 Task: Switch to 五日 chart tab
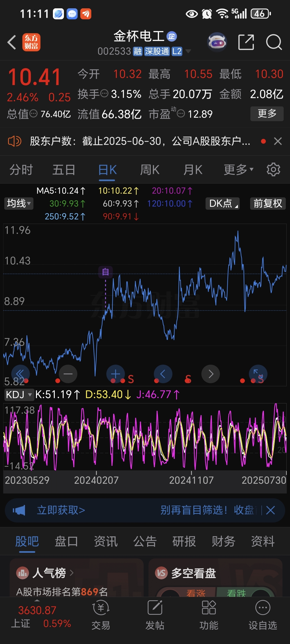(x=64, y=170)
